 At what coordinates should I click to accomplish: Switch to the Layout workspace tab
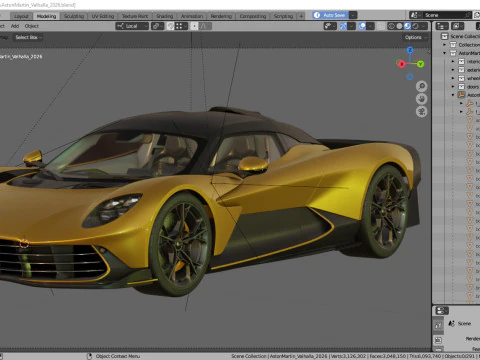tap(21, 16)
